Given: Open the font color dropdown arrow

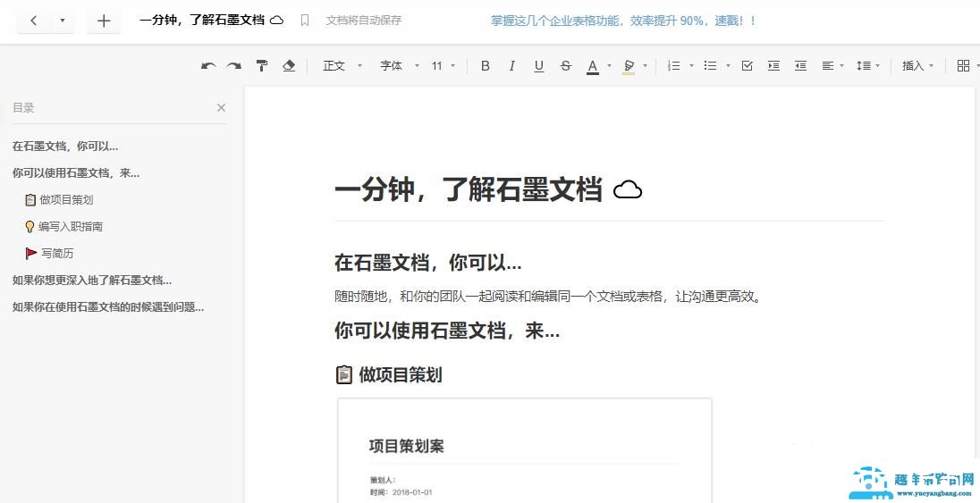Looking at the screenshot, I should (609, 65).
